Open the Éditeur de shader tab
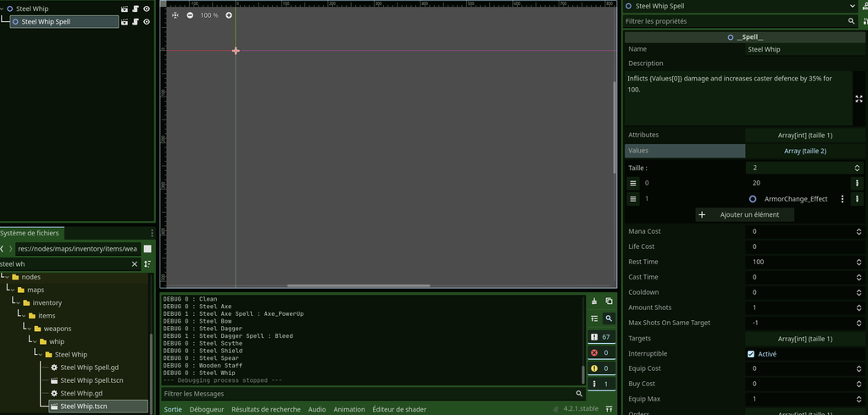The height and width of the screenshot is (415, 868). coord(398,409)
